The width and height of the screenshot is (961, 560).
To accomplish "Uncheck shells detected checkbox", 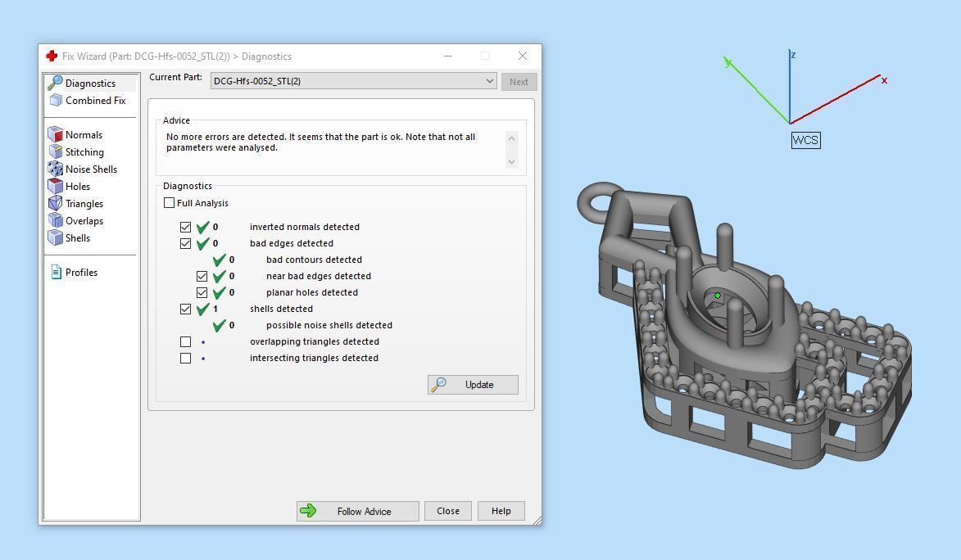I will pos(186,309).
